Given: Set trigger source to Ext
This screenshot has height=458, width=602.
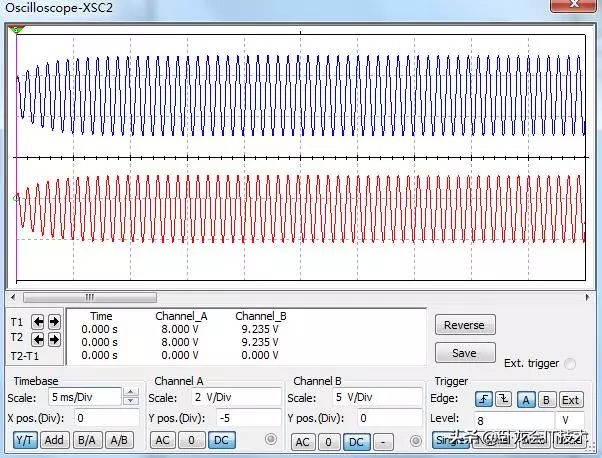Looking at the screenshot, I should (x=571, y=400).
